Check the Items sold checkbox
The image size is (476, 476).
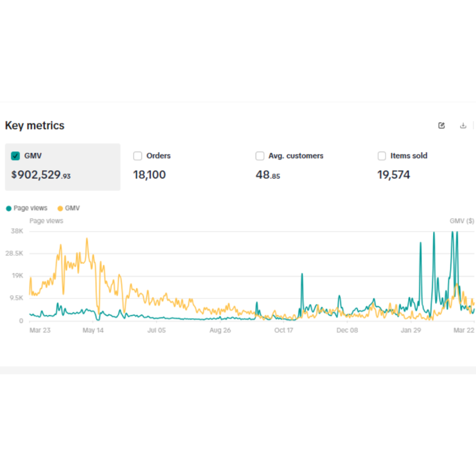tap(382, 156)
